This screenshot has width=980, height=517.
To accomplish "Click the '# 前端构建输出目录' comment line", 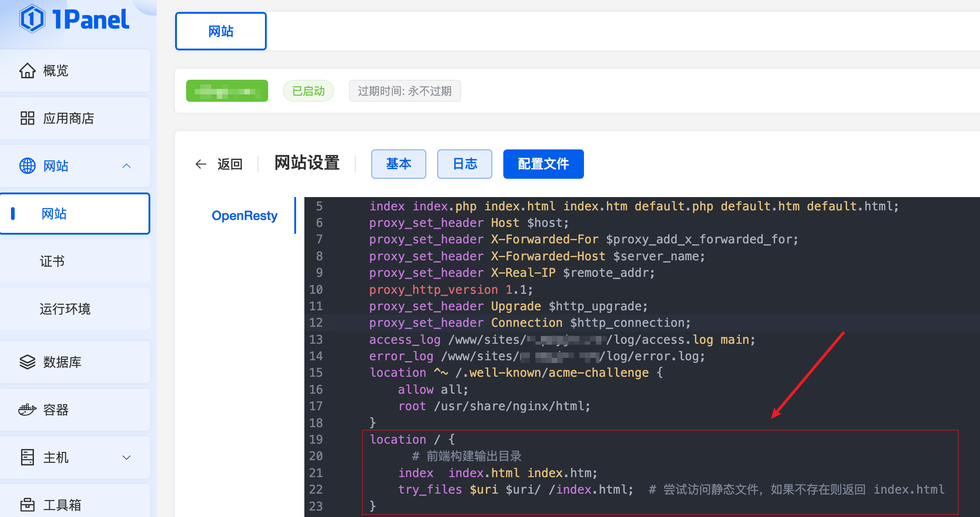I will coord(467,456).
